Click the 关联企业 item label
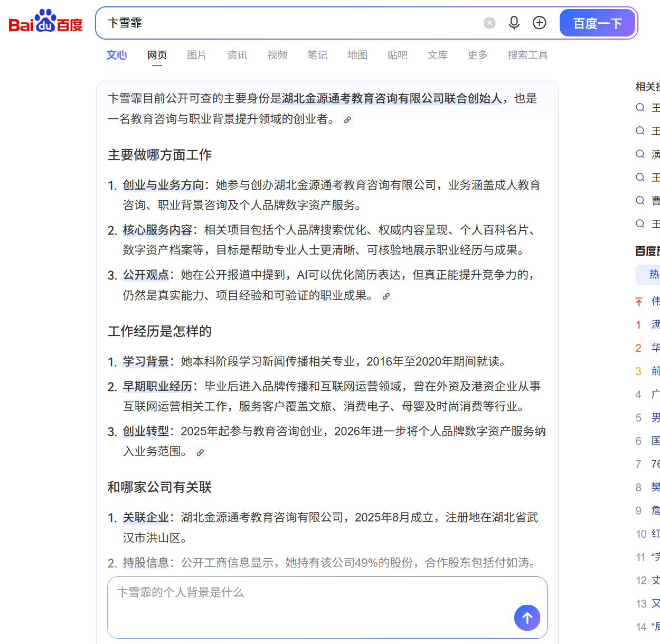 coord(146,517)
